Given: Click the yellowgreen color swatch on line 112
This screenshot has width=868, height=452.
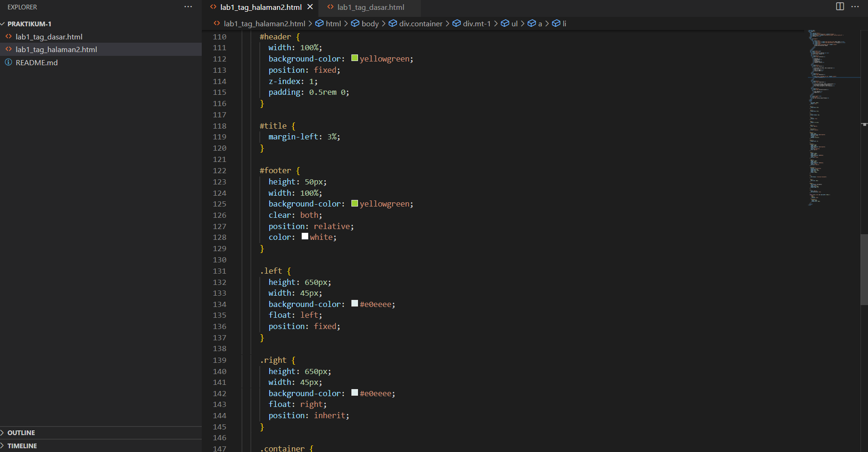Looking at the screenshot, I should point(355,58).
